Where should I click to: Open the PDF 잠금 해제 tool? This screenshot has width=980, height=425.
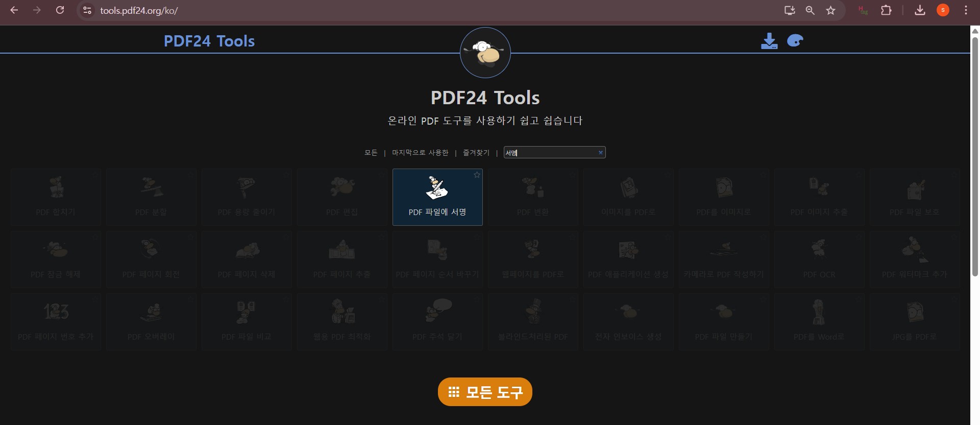coord(56,259)
